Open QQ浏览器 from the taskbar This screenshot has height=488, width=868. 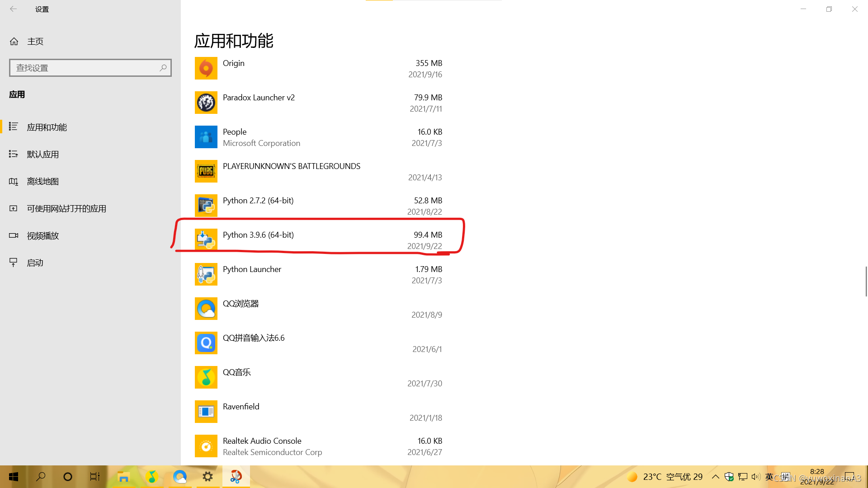pyautogui.click(x=180, y=477)
